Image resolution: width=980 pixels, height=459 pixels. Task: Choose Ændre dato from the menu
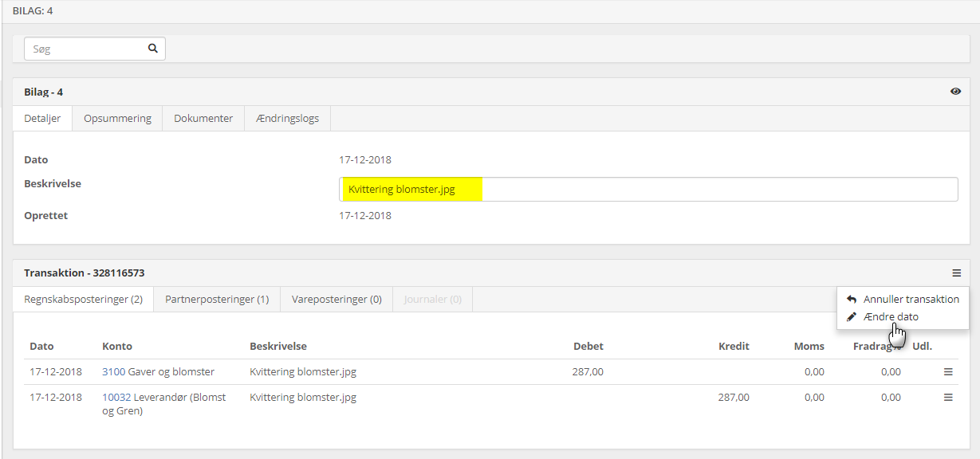click(x=891, y=317)
